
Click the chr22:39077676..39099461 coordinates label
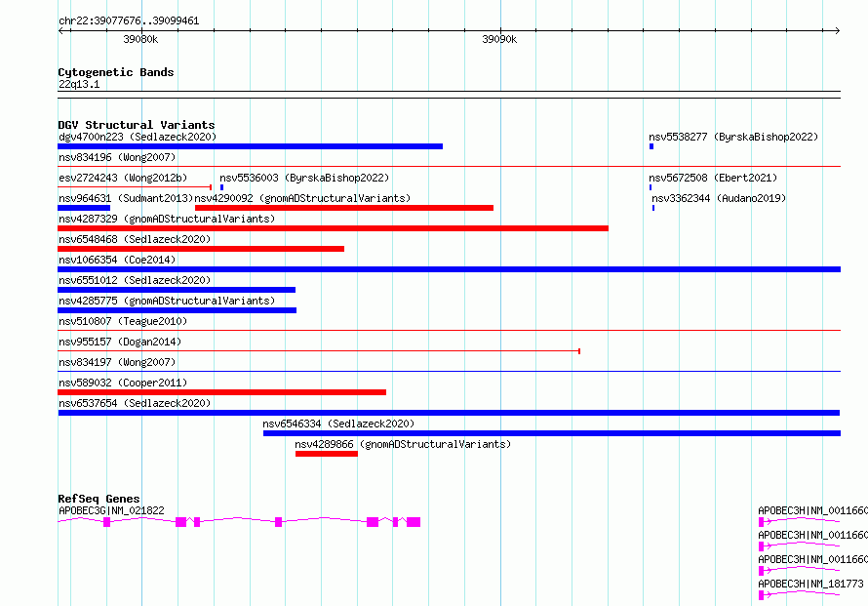129,21
